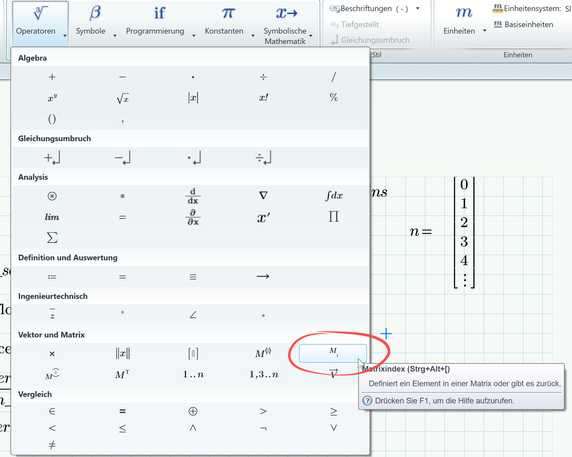The width and height of the screenshot is (572, 457).
Task: Open the Konstanten dropdown arrow
Action: point(253,35)
